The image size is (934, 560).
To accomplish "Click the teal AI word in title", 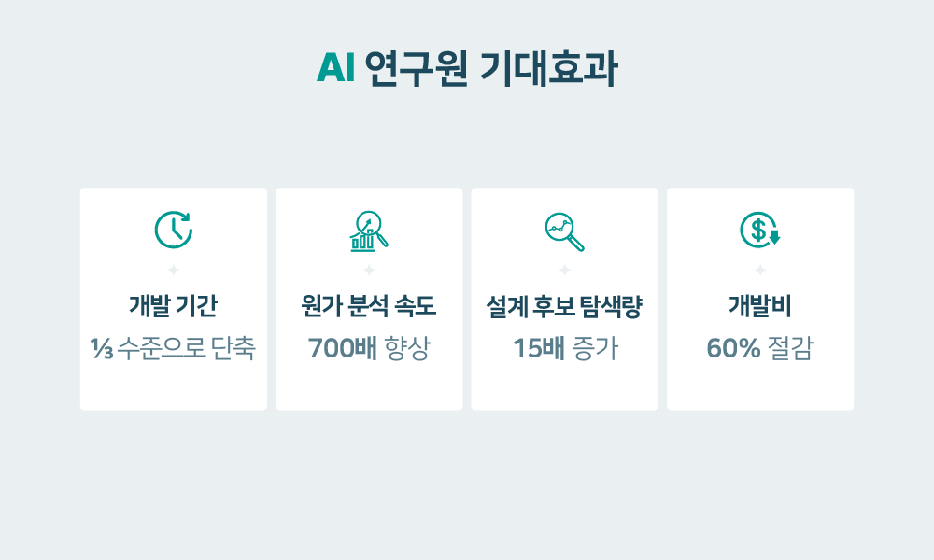I will click(x=336, y=68).
